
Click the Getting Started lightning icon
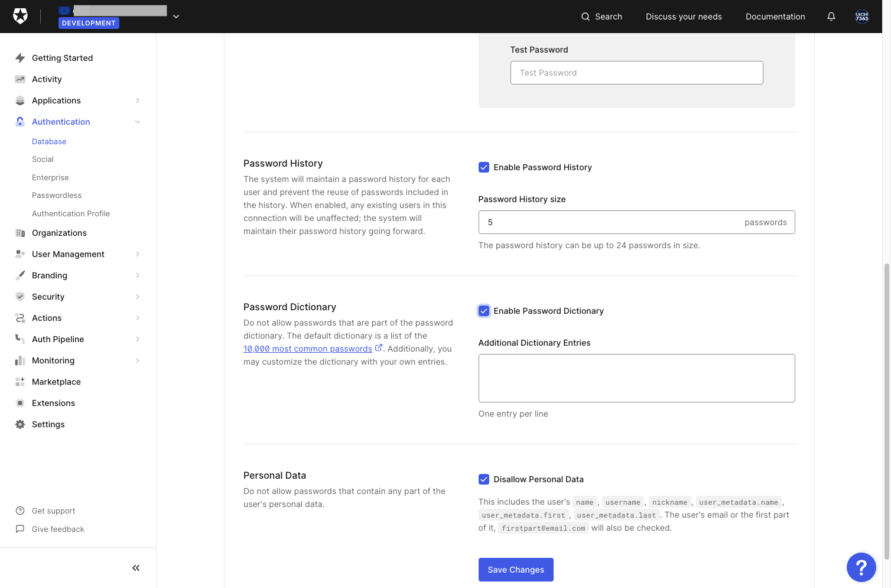[20, 58]
